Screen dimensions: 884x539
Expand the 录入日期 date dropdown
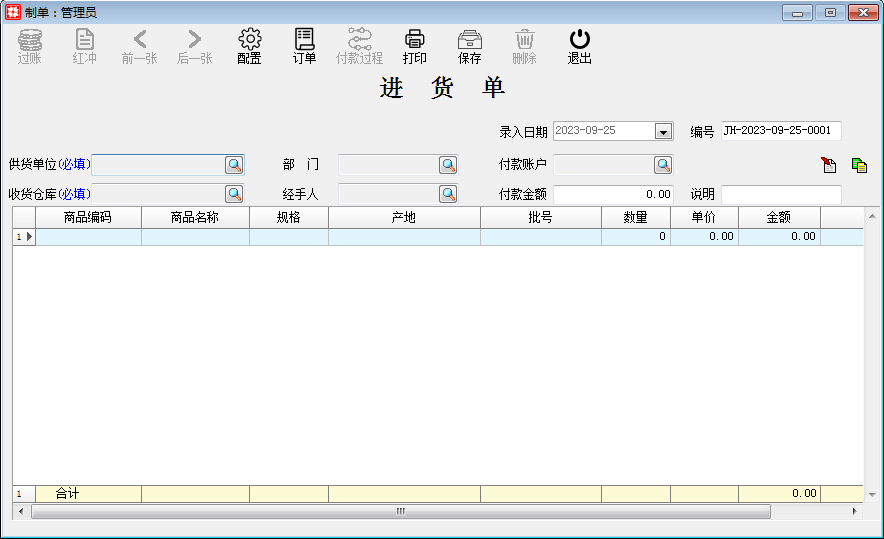[x=662, y=131]
